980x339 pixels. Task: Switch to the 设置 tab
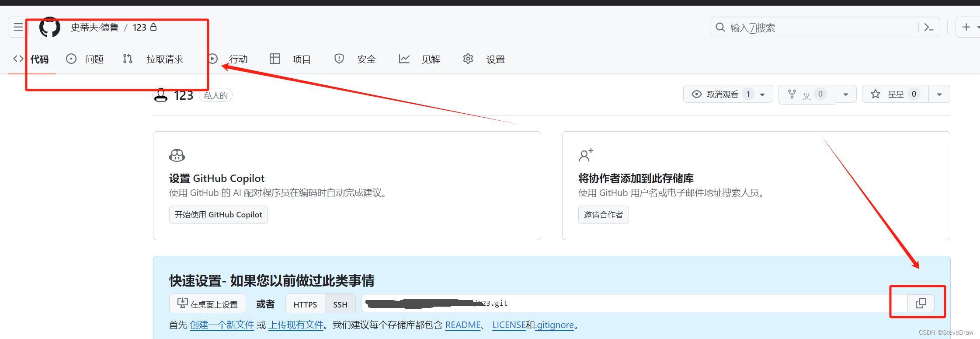point(484,59)
